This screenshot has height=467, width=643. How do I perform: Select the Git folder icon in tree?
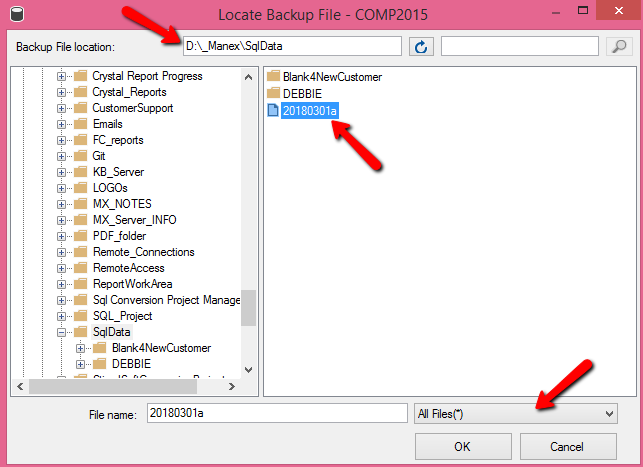coord(80,156)
